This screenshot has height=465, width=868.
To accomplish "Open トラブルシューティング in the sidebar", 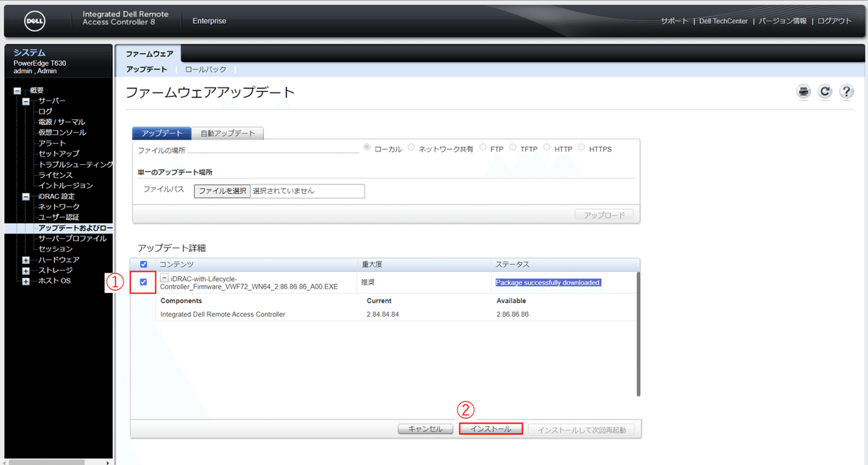I will coord(76,165).
